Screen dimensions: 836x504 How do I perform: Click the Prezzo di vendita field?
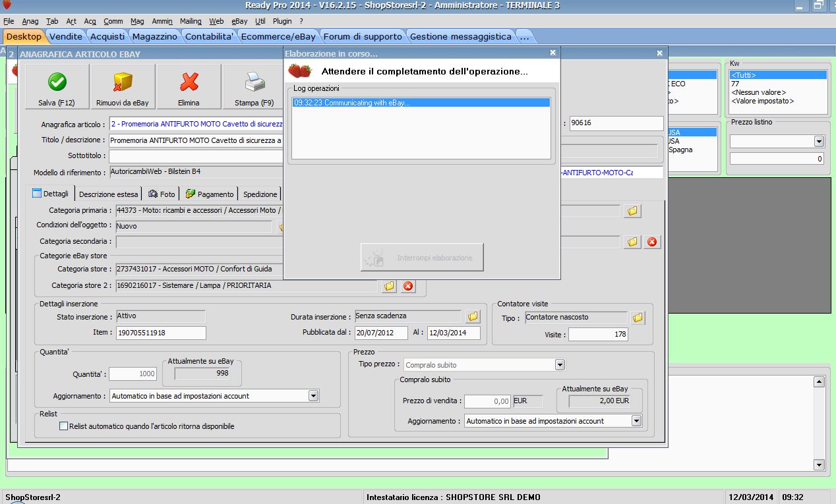pyautogui.click(x=487, y=401)
